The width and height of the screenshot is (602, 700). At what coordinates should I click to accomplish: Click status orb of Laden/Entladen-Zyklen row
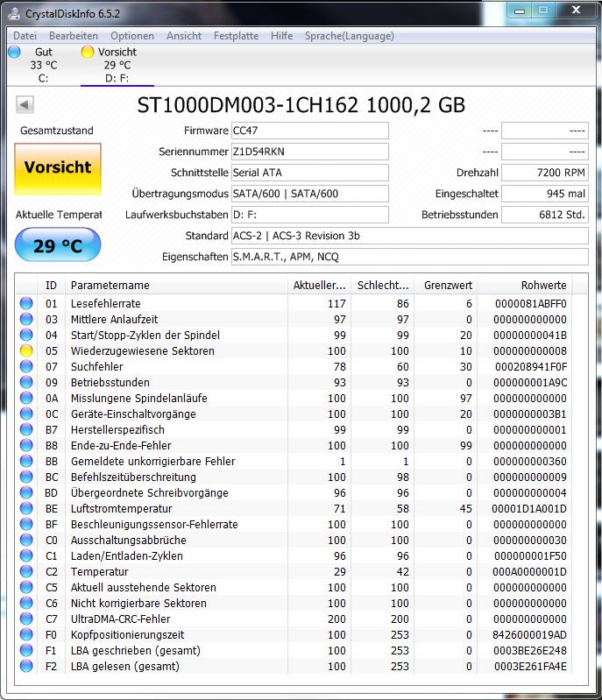pyautogui.click(x=26, y=555)
